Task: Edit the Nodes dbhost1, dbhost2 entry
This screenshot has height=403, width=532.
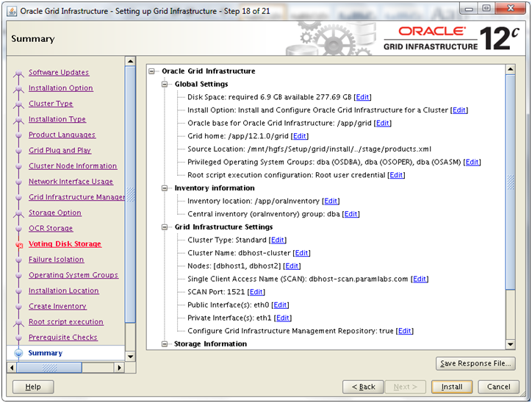Action: [x=292, y=265]
